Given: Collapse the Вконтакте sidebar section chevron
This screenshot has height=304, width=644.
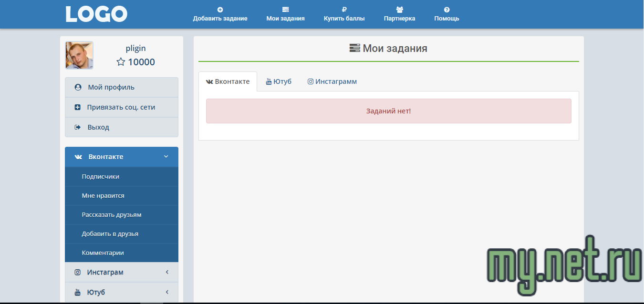Looking at the screenshot, I should coord(166,157).
